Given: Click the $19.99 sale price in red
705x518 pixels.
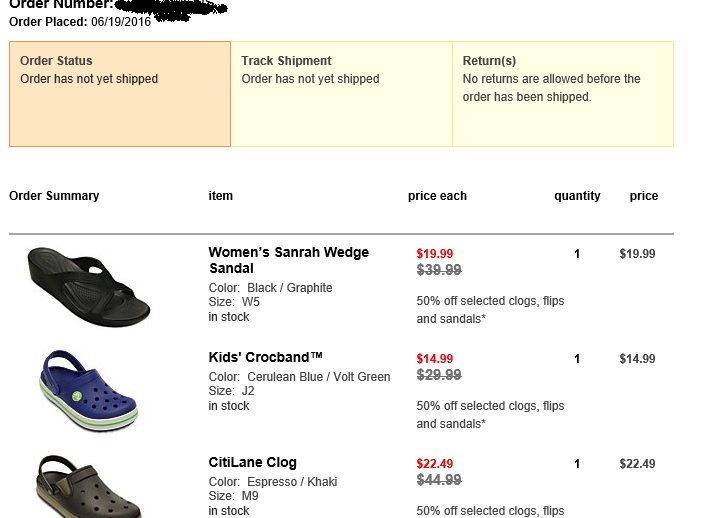Looking at the screenshot, I should 435,254.
